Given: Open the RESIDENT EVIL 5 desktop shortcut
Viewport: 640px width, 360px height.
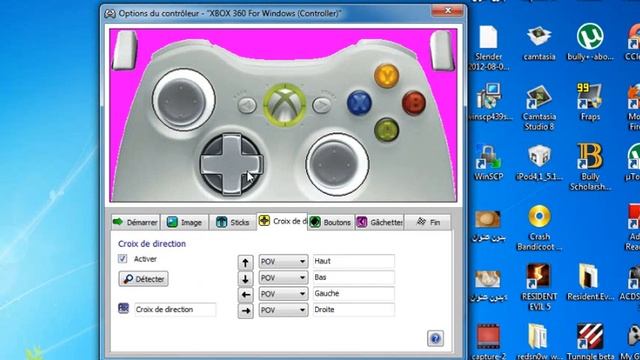Looking at the screenshot, I should [x=539, y=287].
